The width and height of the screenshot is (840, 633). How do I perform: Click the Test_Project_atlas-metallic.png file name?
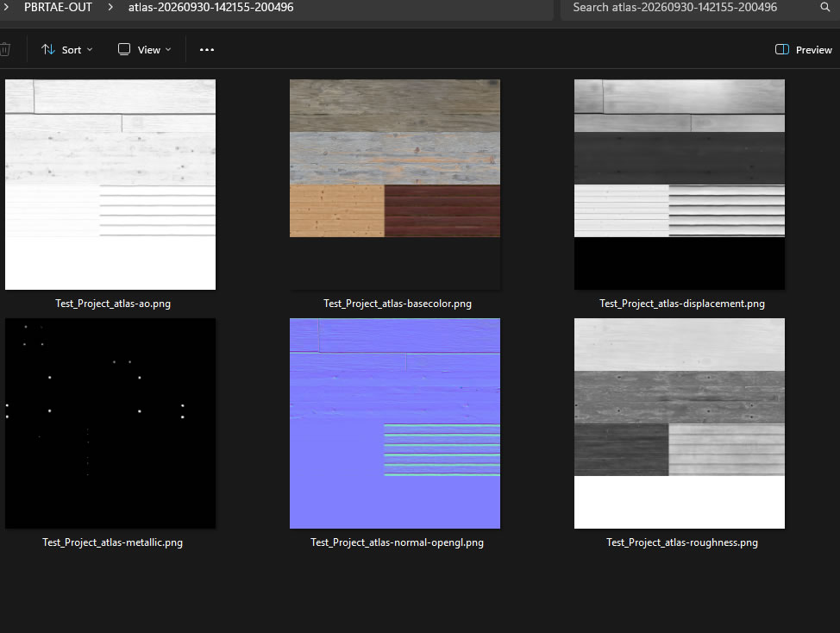[x=112, y=542]
